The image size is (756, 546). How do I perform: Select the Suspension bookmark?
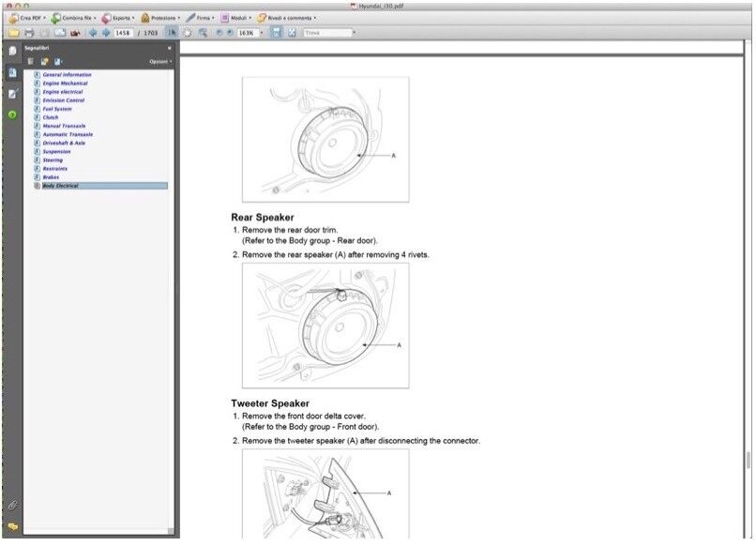[56, 151]
